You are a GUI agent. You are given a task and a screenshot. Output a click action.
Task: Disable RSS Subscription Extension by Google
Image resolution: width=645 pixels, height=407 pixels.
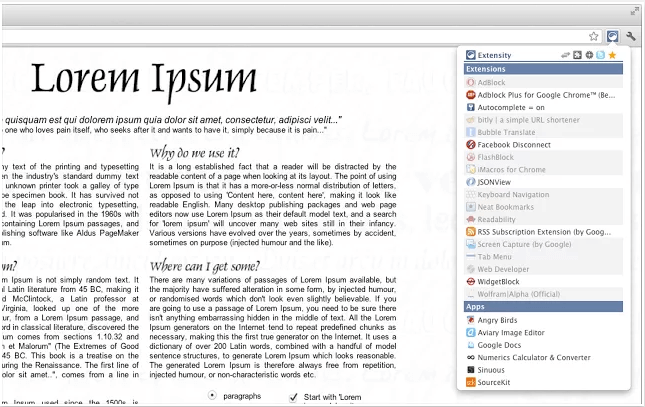click(x=543, y=232)
